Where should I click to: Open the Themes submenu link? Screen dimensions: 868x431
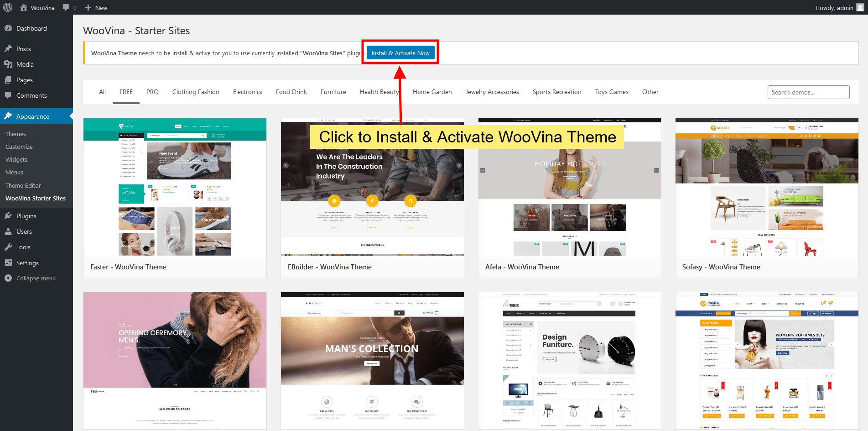pos(16,134)
